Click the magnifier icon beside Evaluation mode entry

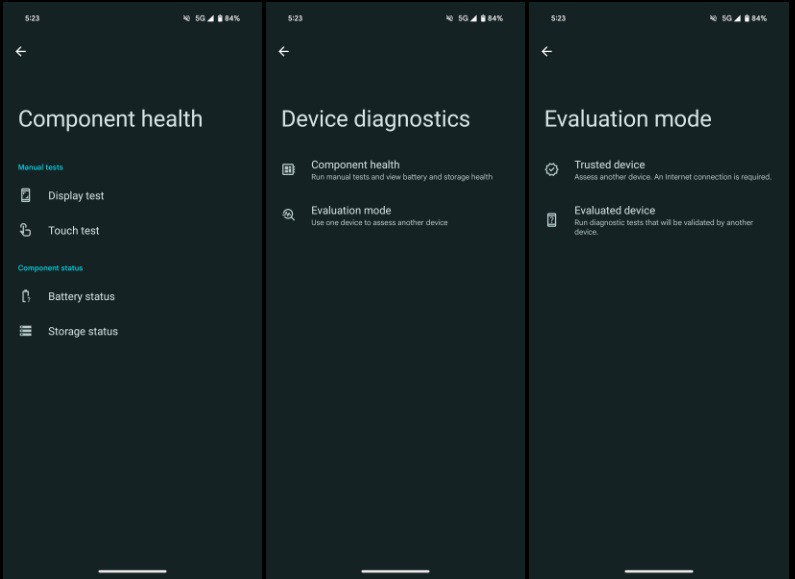(289, 215)
